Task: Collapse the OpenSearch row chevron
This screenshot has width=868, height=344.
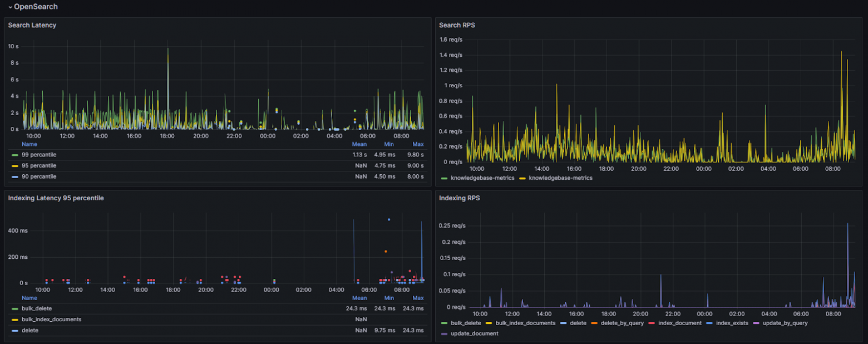Action: click(10, 7)
